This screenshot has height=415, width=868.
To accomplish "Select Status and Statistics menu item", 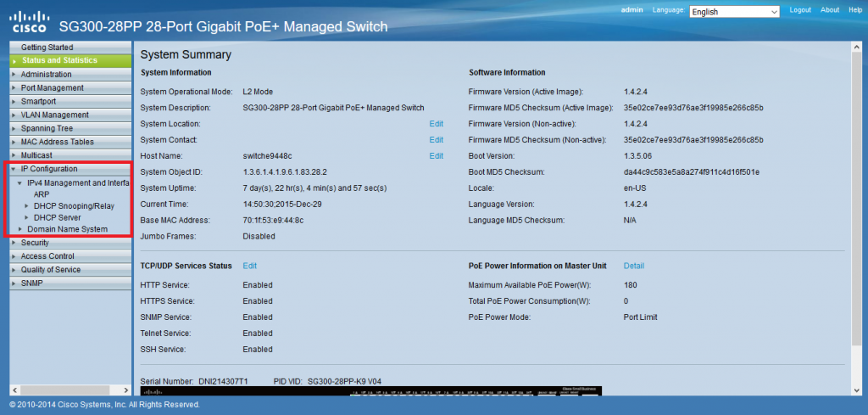I will click(x=71, y=60).
